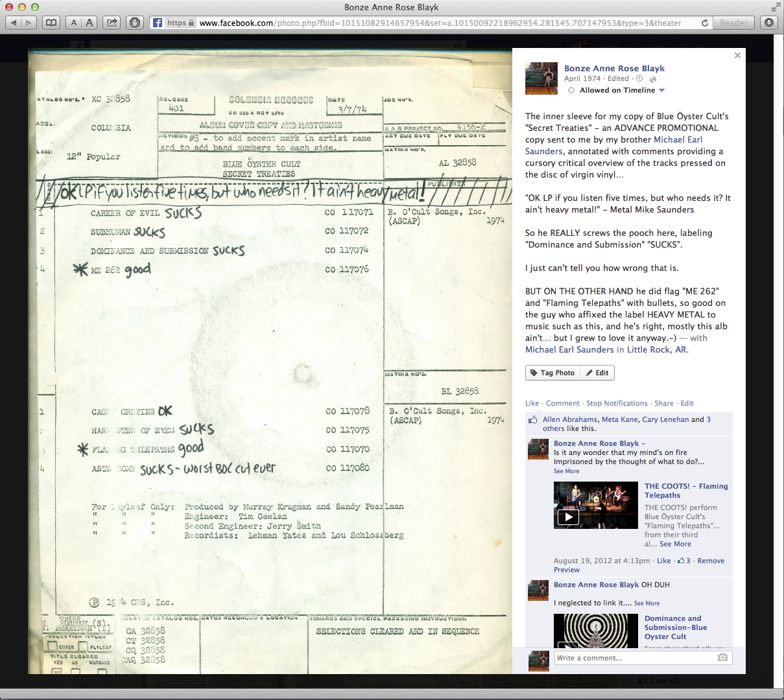Click the avatar beside the first comment
Image resolution: width=784 pixels, height=700 pixels.
538,449
